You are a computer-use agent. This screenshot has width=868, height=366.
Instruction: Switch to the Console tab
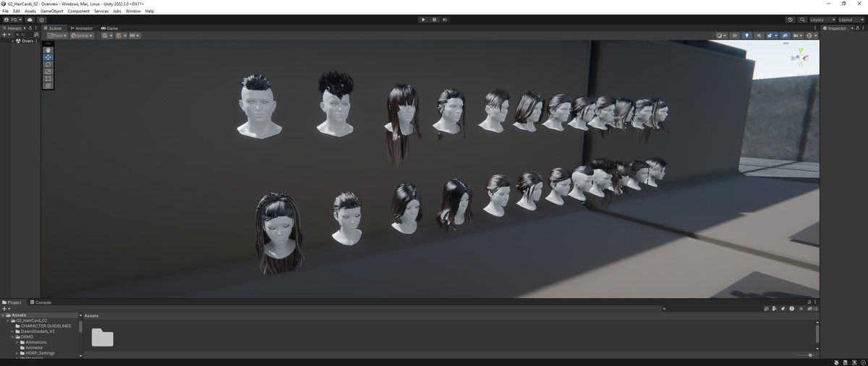click(x=41, y=302)
